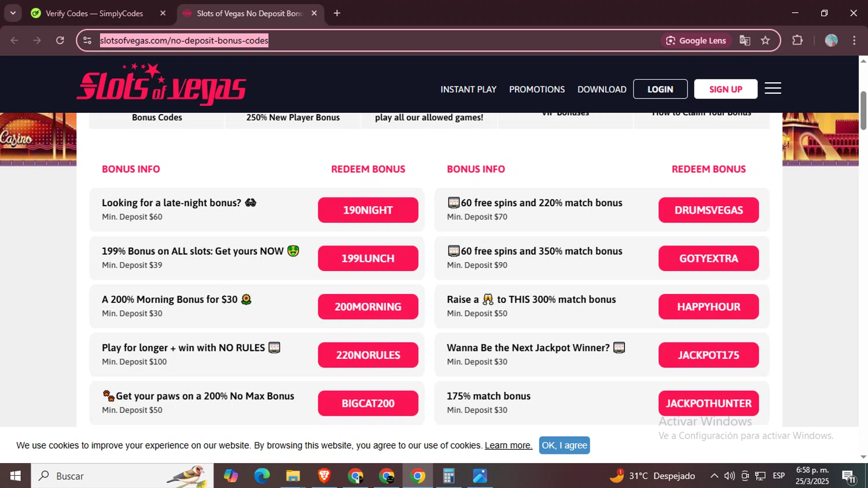This screenshot has width=868, height=488.
Task: Click the slotsofvegas.com URL address field
Action: tap(184, 41)
